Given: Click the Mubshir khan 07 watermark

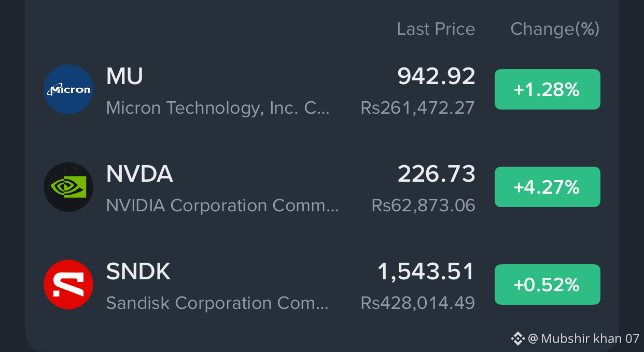Looking at the screenshot, I should tap(584, 339).
